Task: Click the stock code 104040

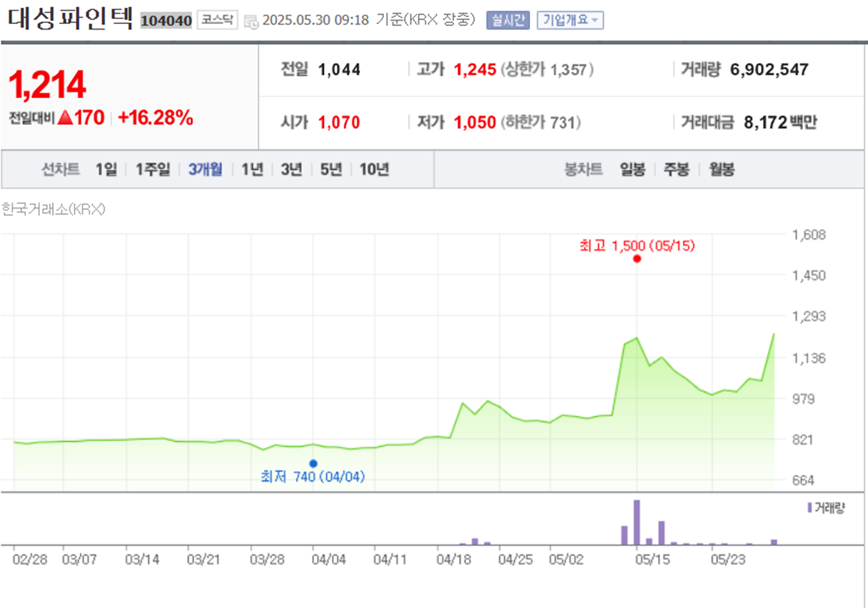Action: (166, 21)
